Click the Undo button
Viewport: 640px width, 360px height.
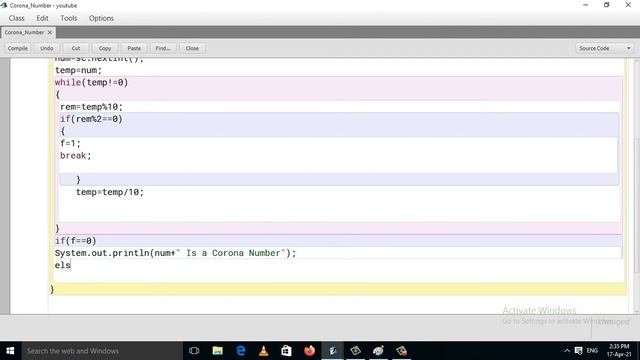(47, 48)
